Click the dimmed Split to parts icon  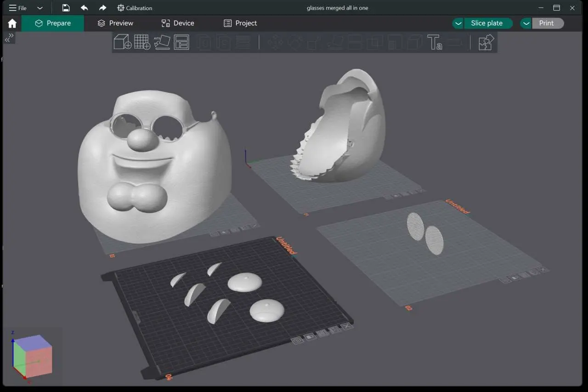click(x=224, y=42)
